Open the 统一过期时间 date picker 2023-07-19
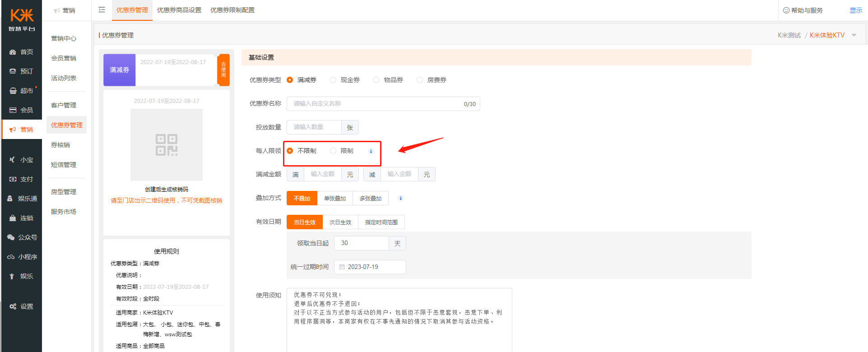The height and width of the screenshot is (352, 868). point(370,267)
